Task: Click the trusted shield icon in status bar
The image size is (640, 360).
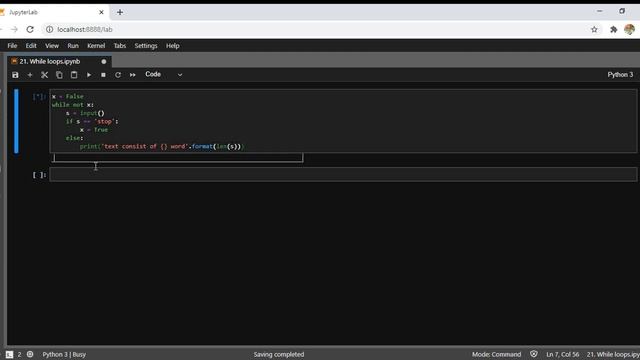Action: pyautogui.click(x=533, y=354)
